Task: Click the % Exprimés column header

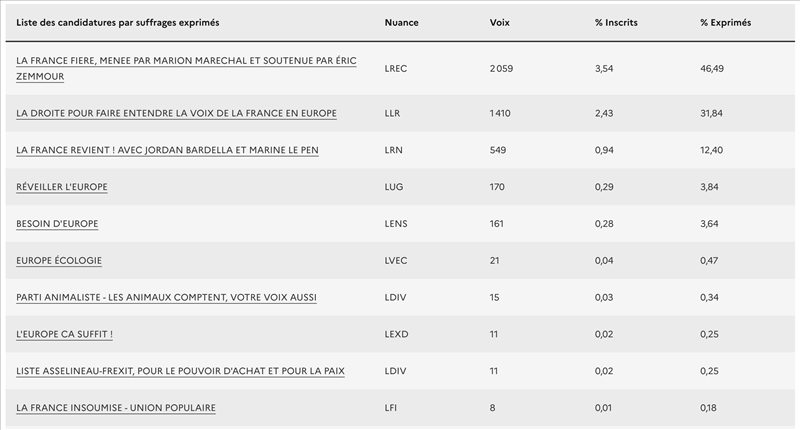Action: [725, 22]
